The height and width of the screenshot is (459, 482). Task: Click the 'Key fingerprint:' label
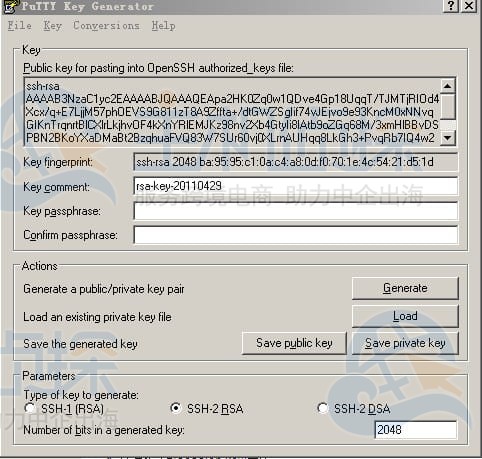pyautogui.click(x=58, y=162)
